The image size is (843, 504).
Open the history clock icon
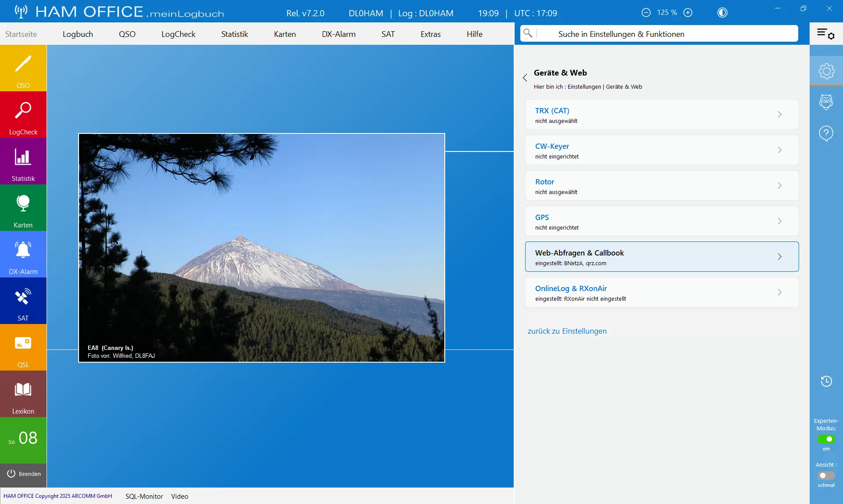tap(826, 381)
